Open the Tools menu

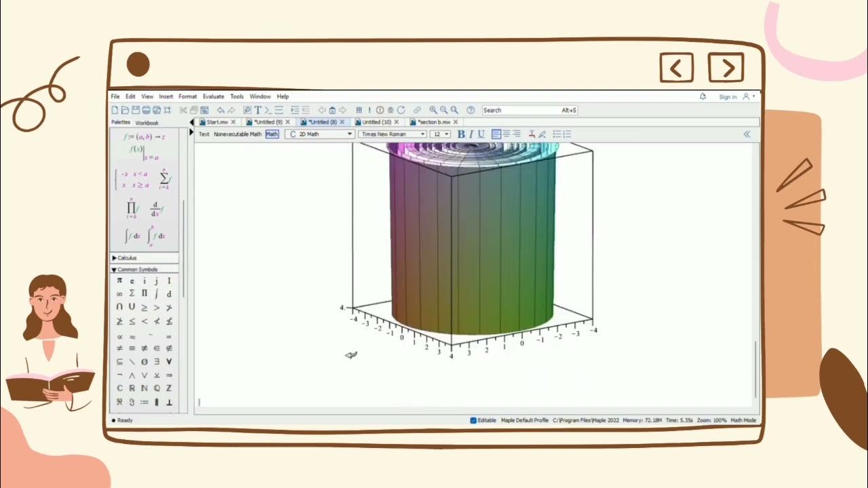pos(237,97)
